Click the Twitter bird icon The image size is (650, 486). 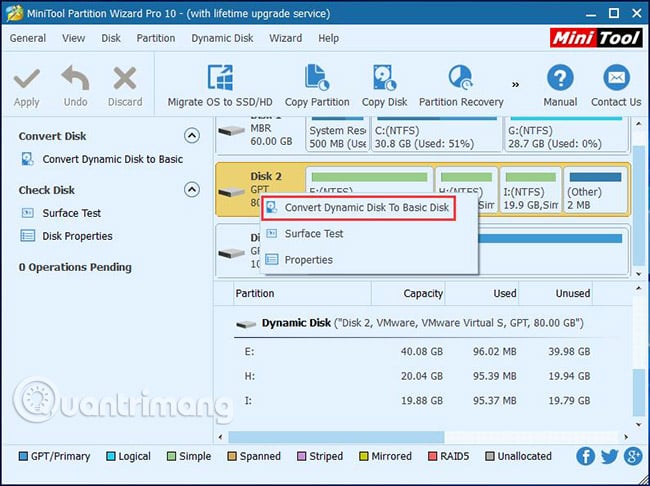[609, 457]
